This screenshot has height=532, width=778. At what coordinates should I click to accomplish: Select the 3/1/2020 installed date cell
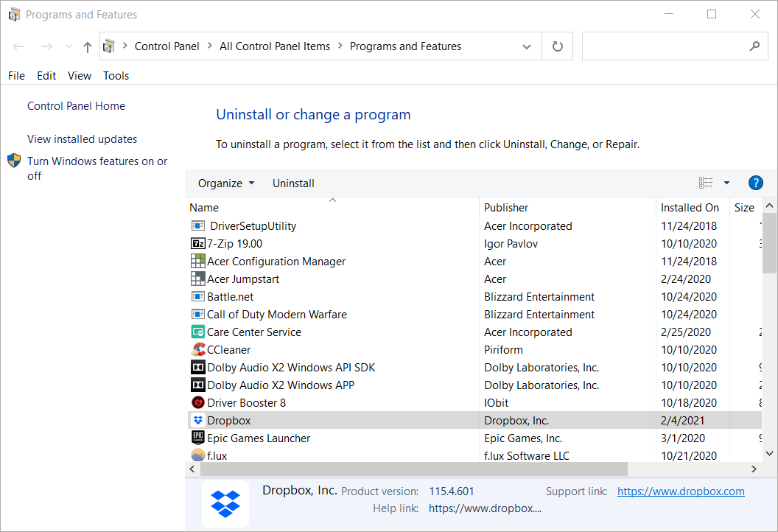[683, 438]
